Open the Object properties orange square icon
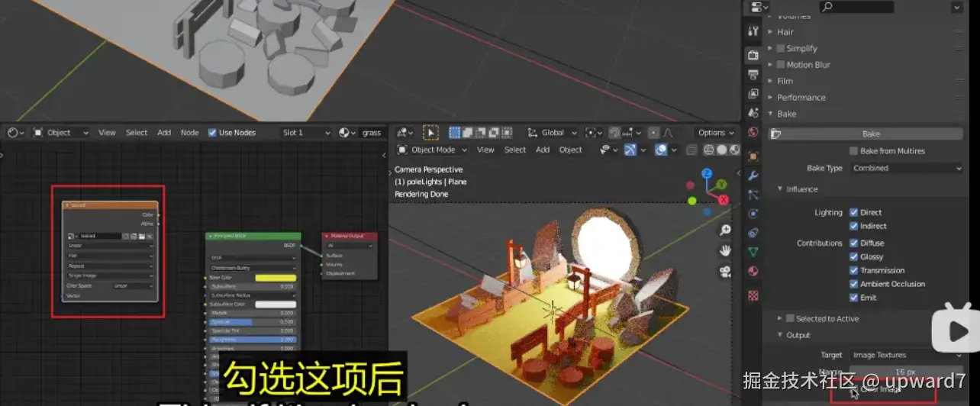The height and width of the screenshot is (406, 980). [x=753, y=156]
